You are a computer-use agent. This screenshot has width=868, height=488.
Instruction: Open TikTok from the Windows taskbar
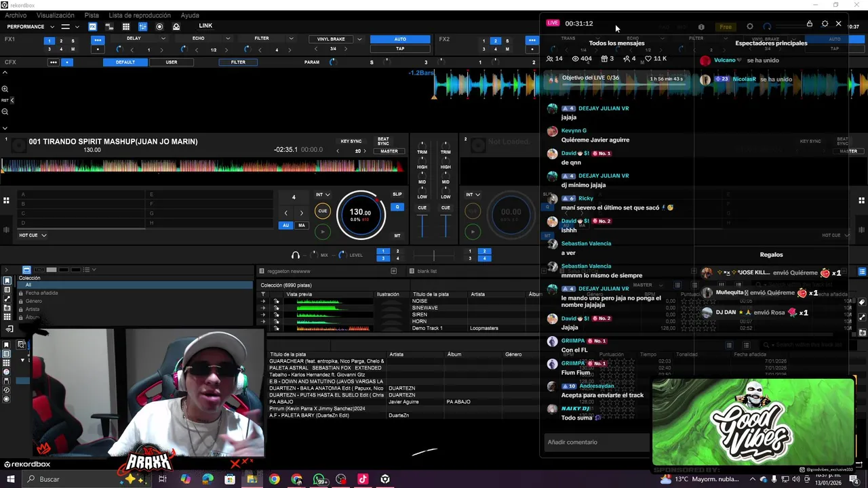pos(363,479)
